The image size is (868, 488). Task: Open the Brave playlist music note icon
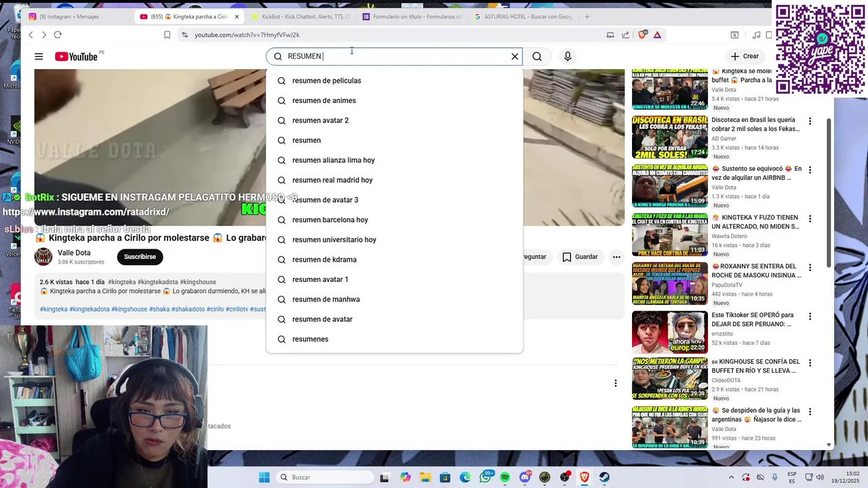point(756,35)
